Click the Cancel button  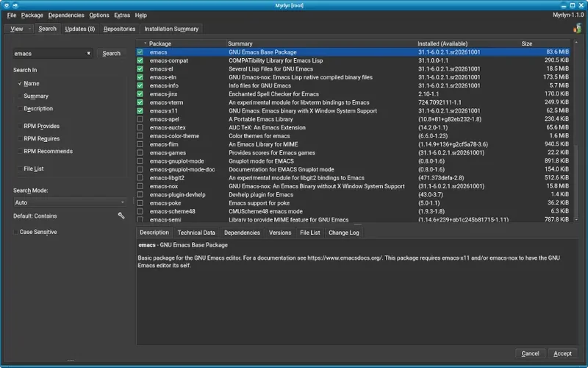pos(530,353)
